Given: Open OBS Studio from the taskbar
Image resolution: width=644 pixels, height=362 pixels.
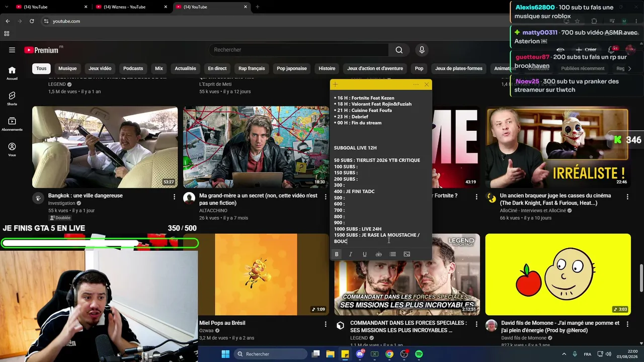Looking at the screenshot, I should click(x=404, y=354).
